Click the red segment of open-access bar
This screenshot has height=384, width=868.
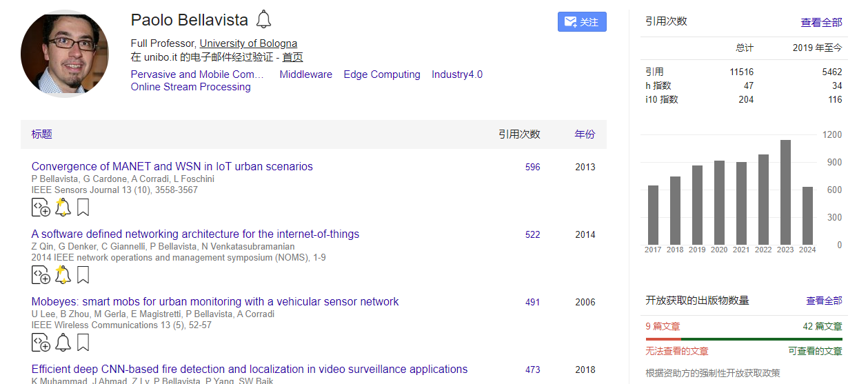coord(663,339)
